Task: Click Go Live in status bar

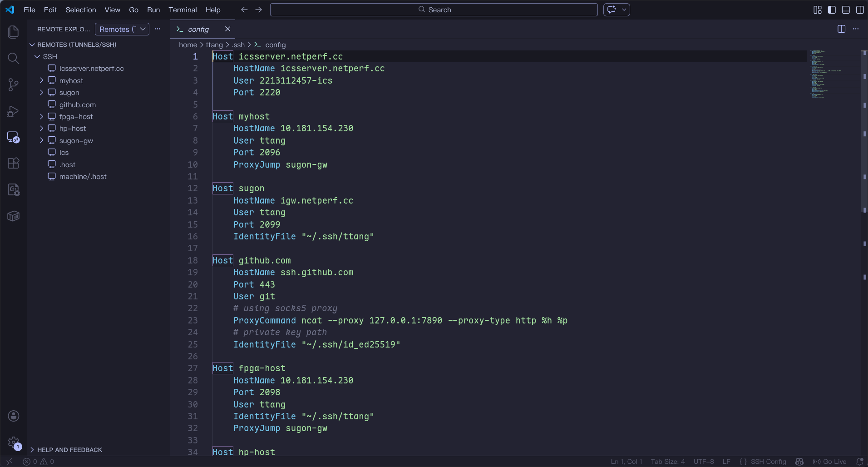Action: [830, 462]
